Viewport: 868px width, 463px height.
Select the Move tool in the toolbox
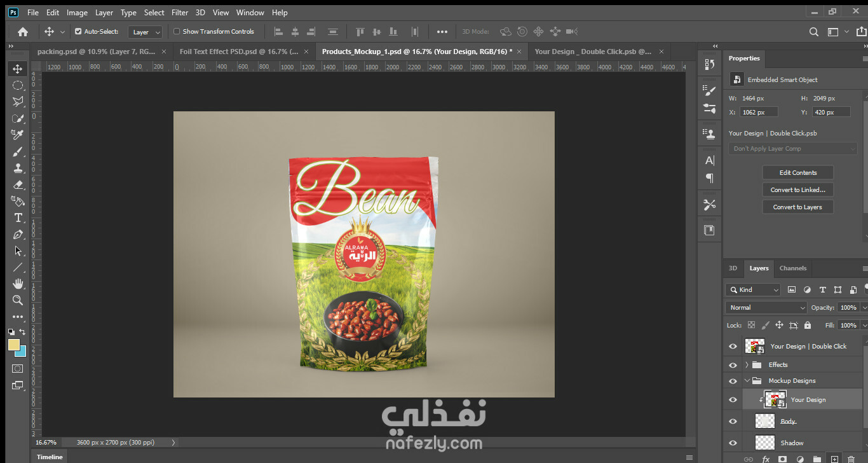tap(18, 69)
